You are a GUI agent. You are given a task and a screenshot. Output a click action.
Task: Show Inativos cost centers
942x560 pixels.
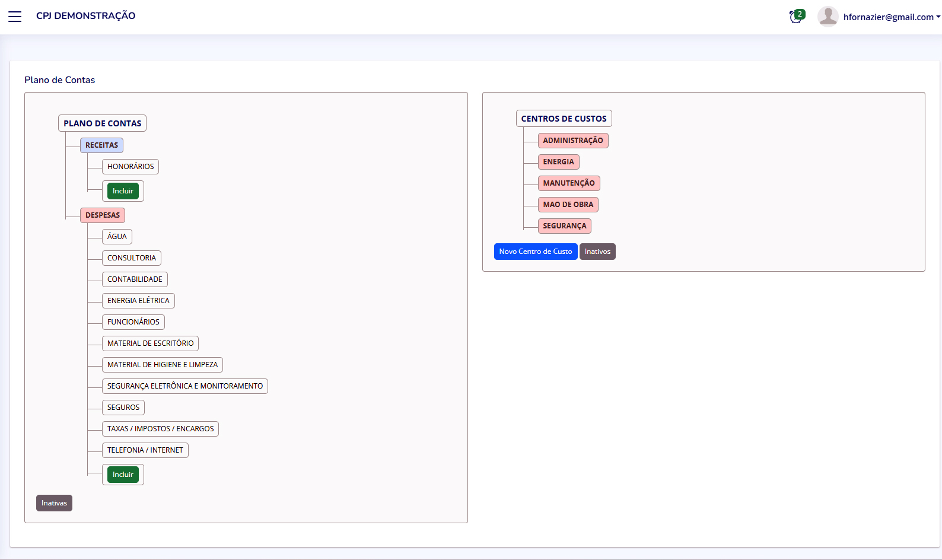597,252
